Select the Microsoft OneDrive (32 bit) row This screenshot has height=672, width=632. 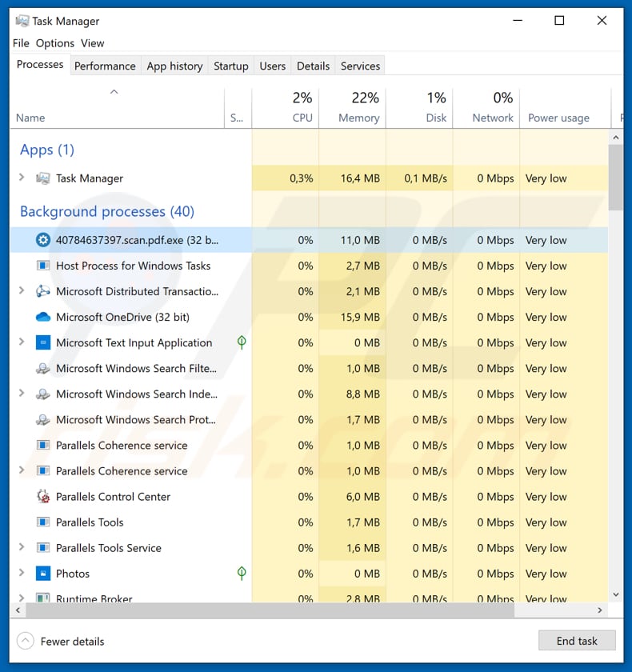coord(309,317)
